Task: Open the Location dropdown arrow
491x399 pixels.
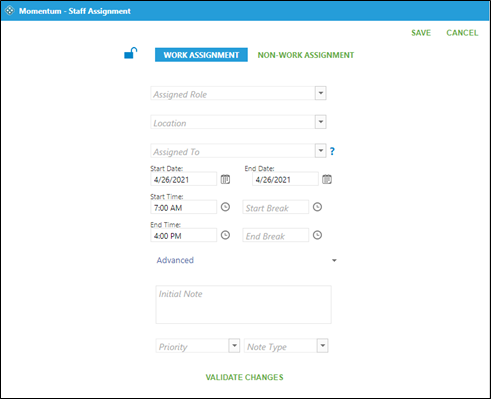Action: tap(321, 122)
